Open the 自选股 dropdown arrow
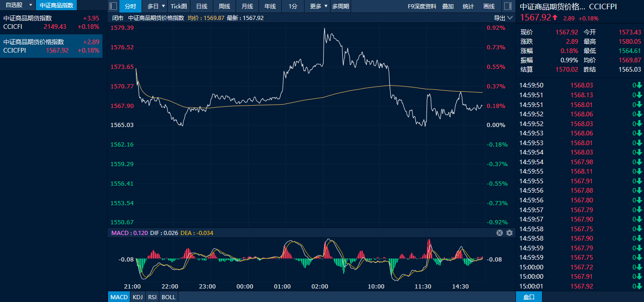Viewport: 644px width, 302px height. click(31, 5)
